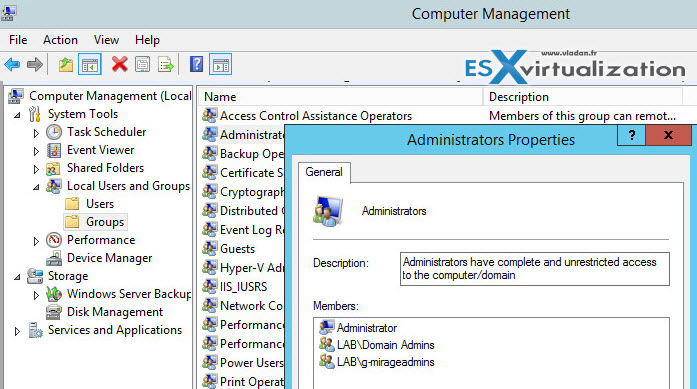Select the Event Log Readers group row
Image resolution: width=697 pixels, height=389 pixels.
tap(252, 230)
